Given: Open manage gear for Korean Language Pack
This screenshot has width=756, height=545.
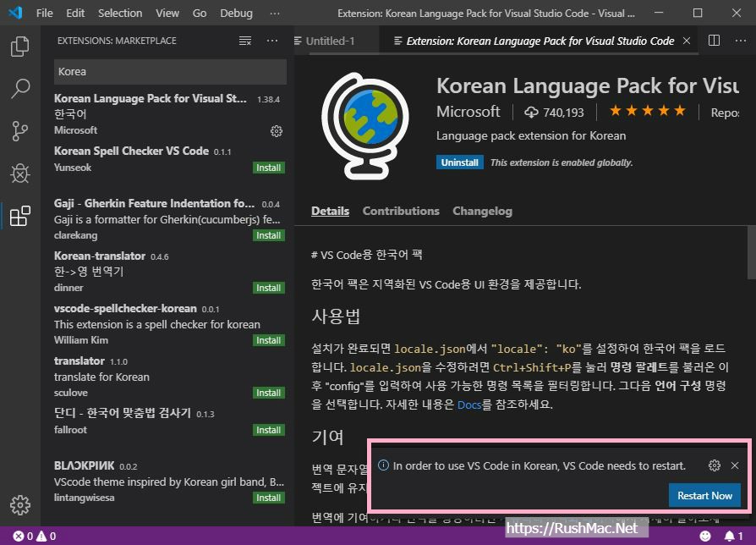Looking at the screenshot, I should tap(277, 130).
